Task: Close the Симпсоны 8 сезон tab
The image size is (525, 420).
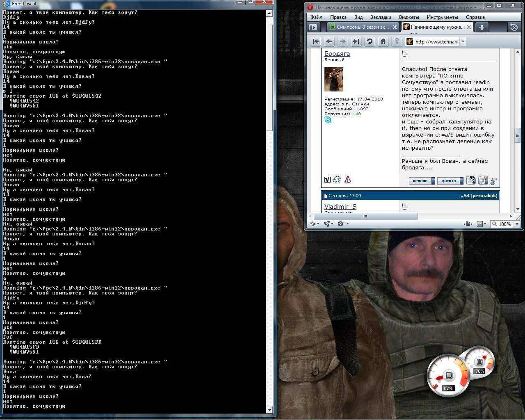Action: [395, 27]
